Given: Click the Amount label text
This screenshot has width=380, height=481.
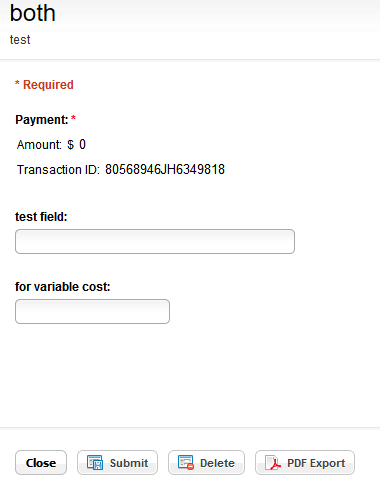Looking at the screenshot, I should click(x=39, y=145).
